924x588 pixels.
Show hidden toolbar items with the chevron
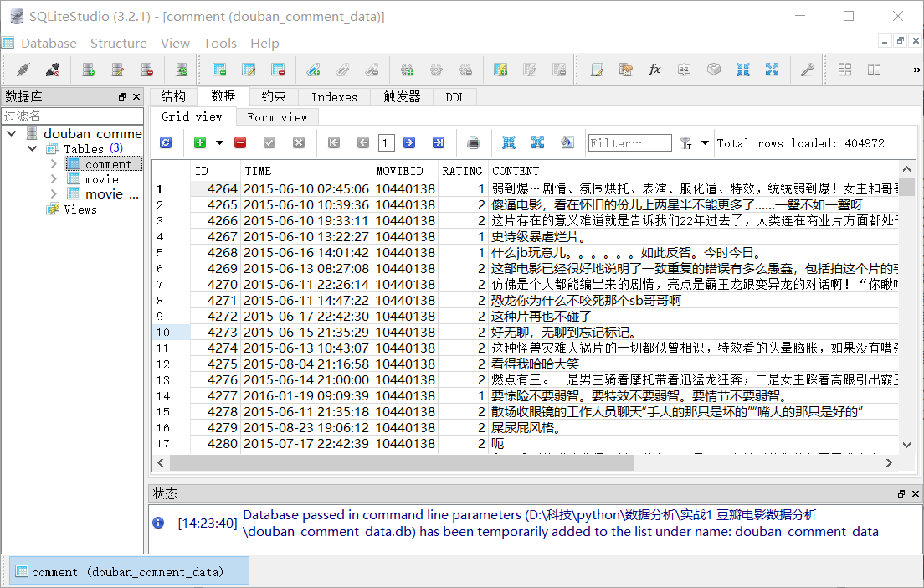click(916, 70)
